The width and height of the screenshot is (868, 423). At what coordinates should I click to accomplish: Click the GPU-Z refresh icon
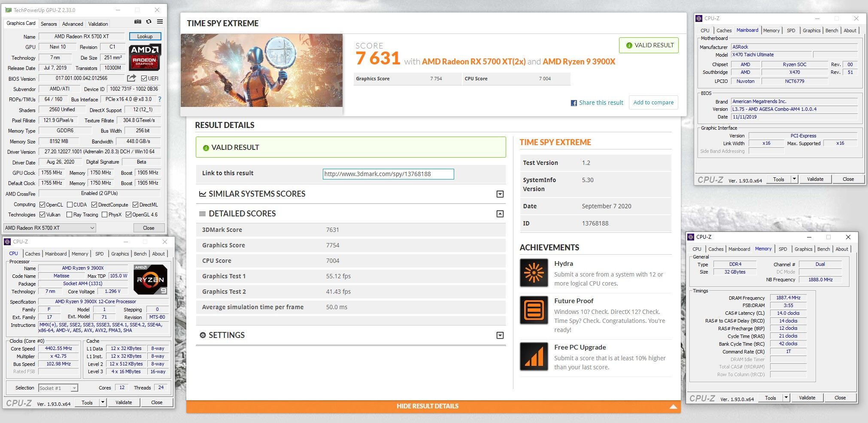(149, 21)
